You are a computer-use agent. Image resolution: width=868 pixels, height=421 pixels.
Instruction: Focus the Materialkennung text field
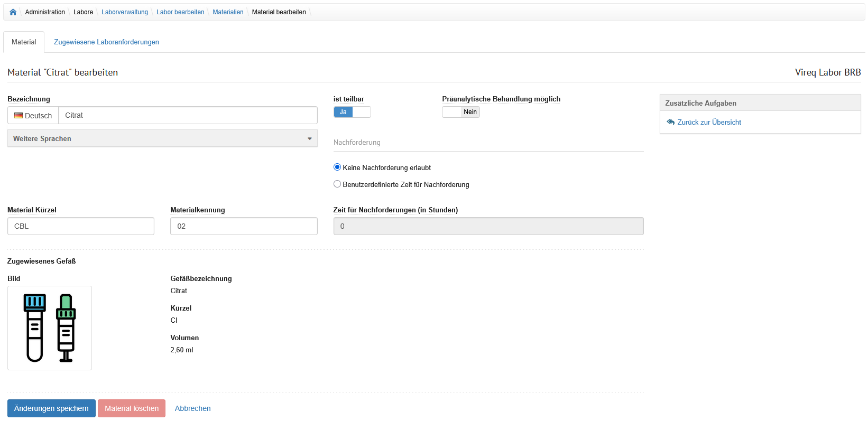244,226
